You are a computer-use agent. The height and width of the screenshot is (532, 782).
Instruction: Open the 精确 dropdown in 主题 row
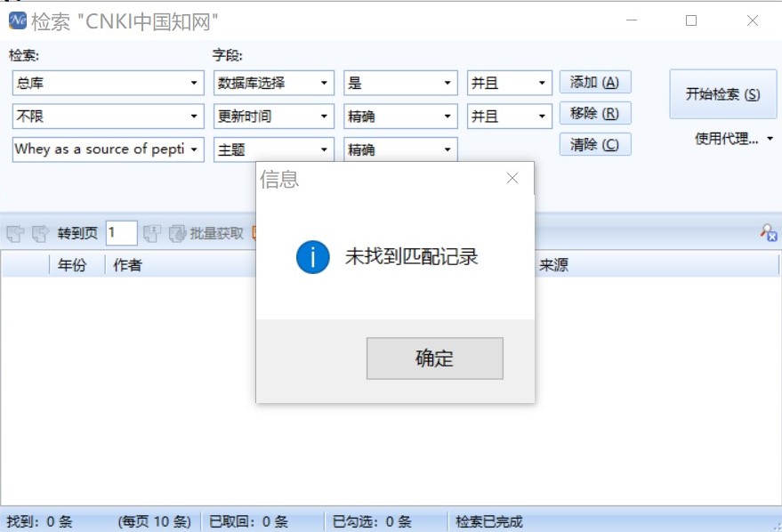coord(447,149)
